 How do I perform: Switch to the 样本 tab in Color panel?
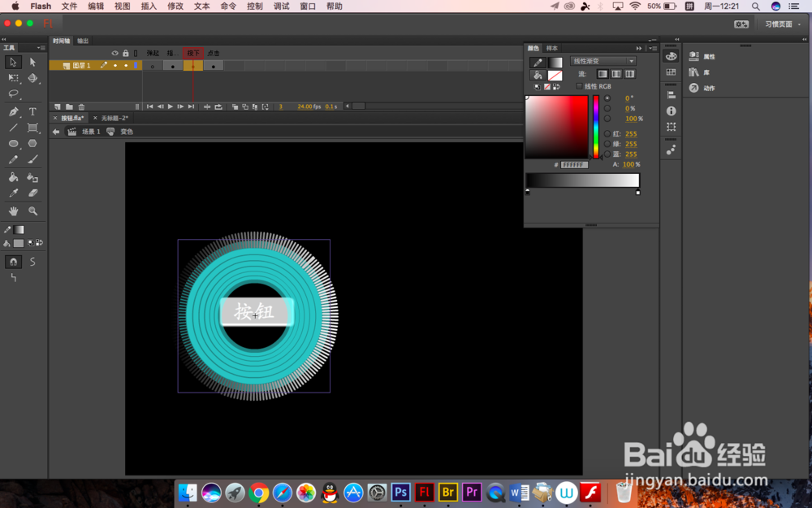pyautogui.click(x=551, y=48)
